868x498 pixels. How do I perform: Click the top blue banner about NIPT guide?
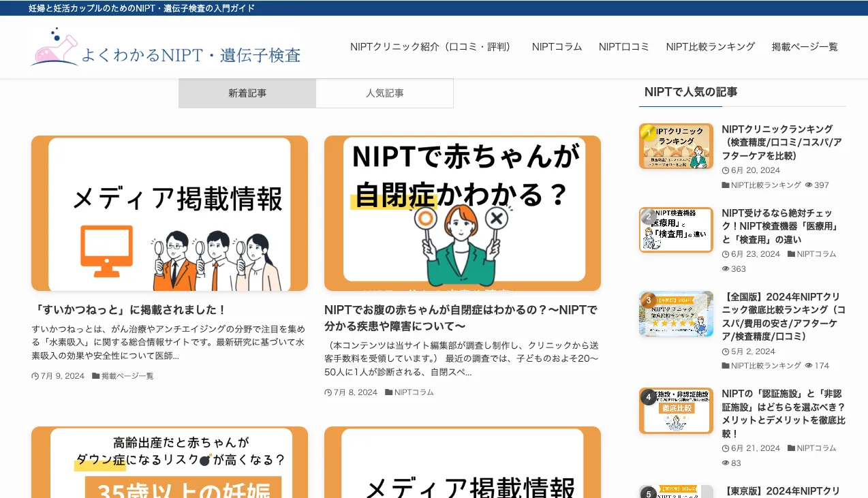coord(140,7)
